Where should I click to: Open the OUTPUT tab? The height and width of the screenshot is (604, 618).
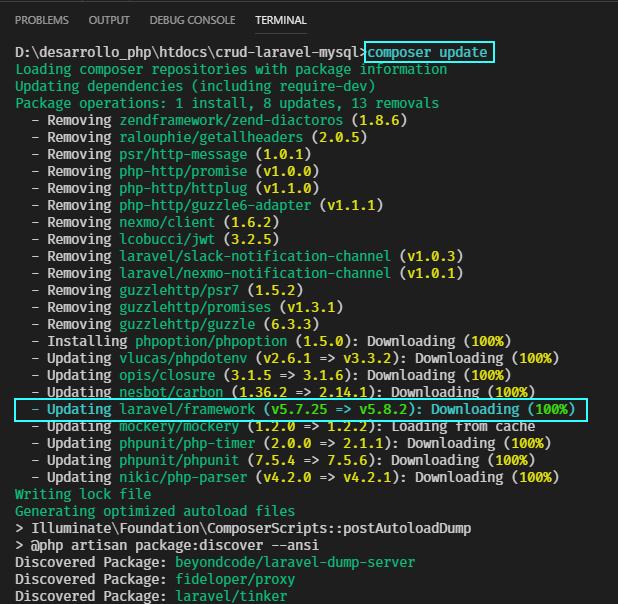coord(109,20)
